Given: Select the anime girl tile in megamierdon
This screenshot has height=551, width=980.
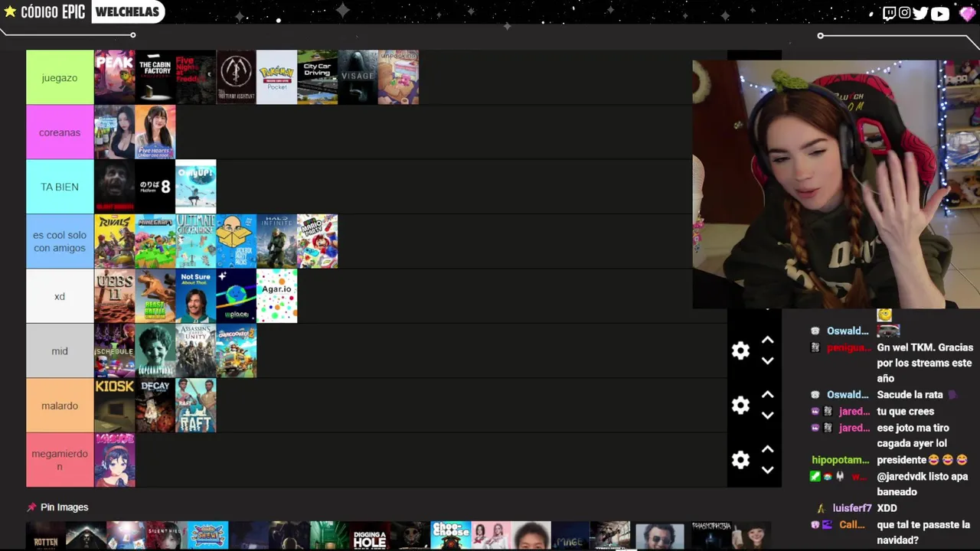Looking at the screenshot, I should click(115, 460).
